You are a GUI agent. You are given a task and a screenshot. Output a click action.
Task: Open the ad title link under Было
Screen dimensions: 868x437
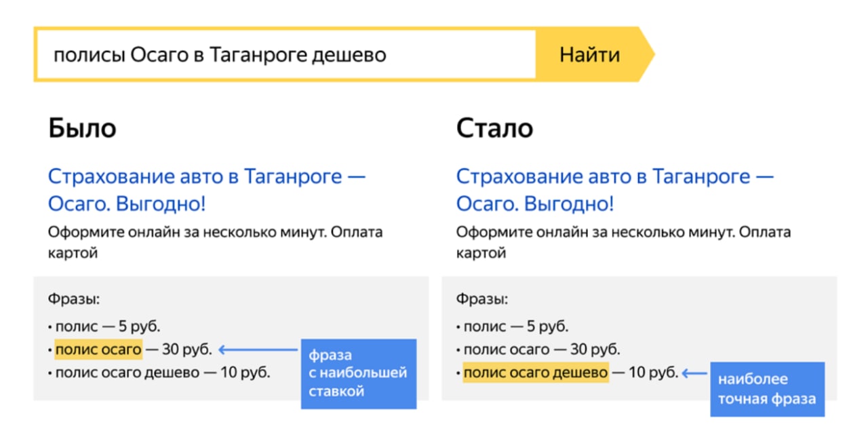pyautogui.click(x=206, y=190)
